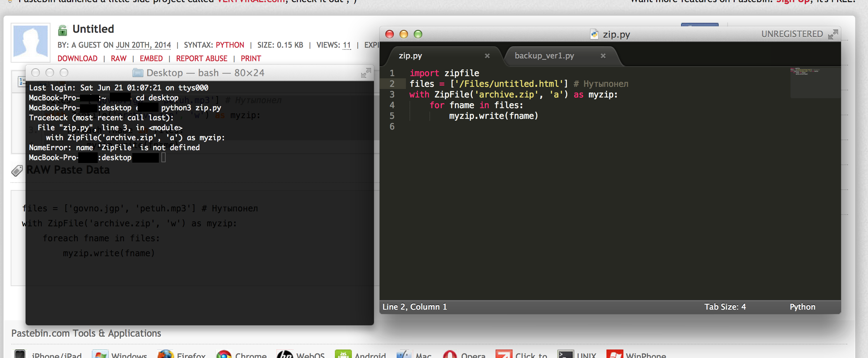Minimize Sublime Text with the yellow button

coord(404,34)
